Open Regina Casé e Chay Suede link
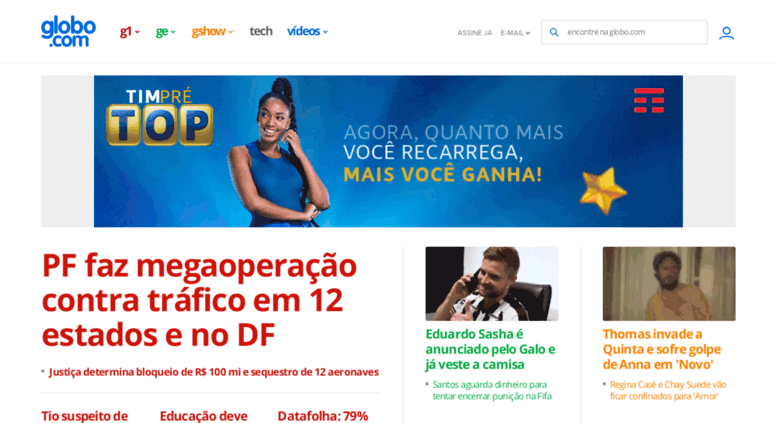This screenshot has width=777, height=423. (668, 390)
